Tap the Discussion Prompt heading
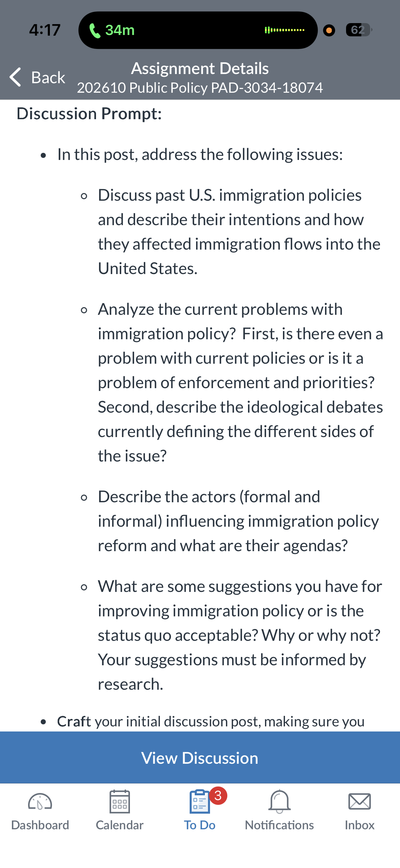 tap(89, 114)
